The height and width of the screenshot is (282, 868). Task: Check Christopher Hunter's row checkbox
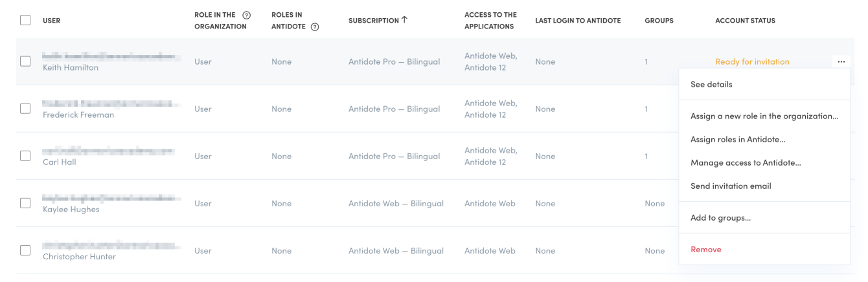click(x=25, y=250)
